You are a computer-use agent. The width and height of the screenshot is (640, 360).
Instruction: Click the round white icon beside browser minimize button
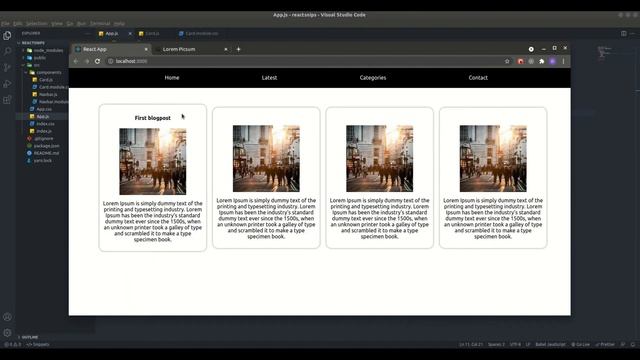tap(531, 49)
